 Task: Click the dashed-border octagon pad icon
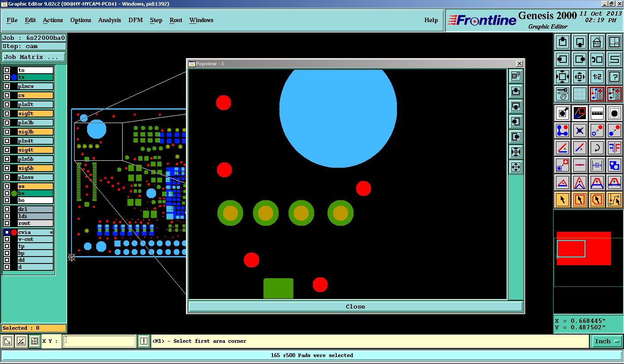coord(614,113)
